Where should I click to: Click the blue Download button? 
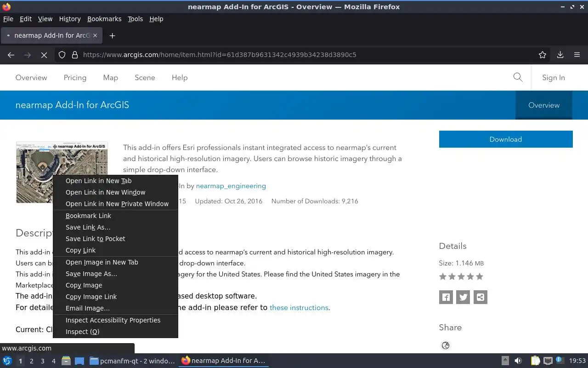coord(506,139)
